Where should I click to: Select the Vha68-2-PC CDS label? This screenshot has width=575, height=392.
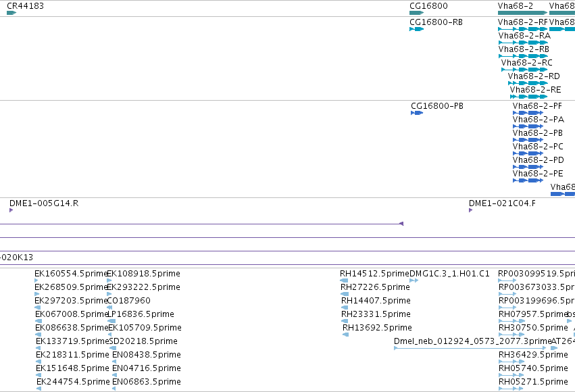(x=538, y=147)
